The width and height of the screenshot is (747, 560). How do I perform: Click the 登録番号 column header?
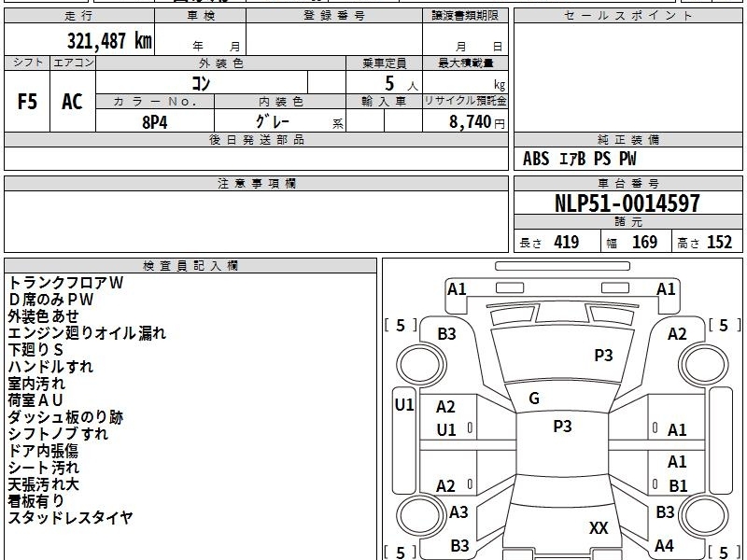click(x=334, y=16)
